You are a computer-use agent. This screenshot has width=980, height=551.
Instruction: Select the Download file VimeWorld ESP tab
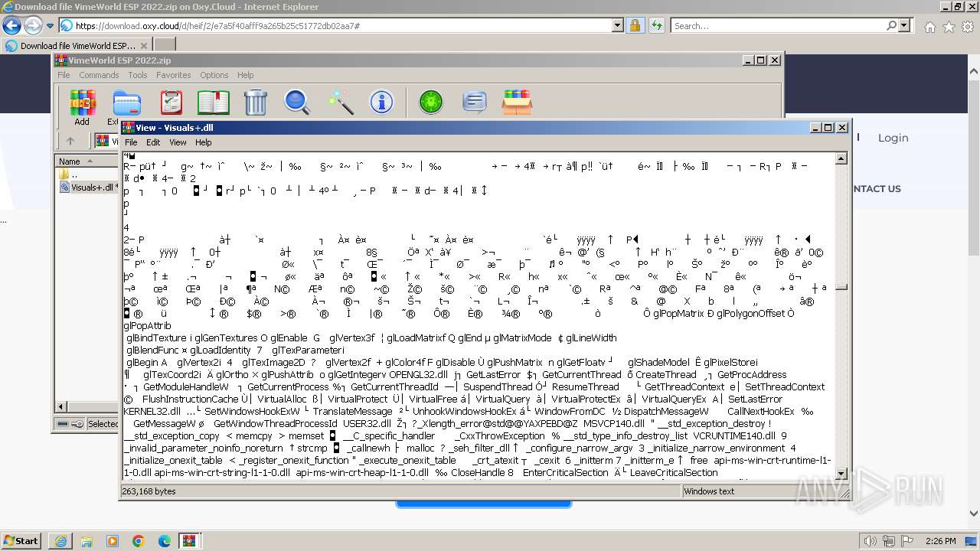point(77,45)
